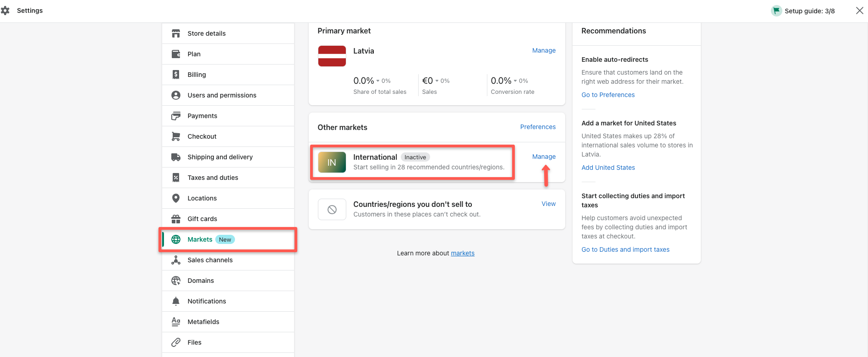Manage the Latvia primary market
The height and width of the screenshot is (357, 868).
coord(544,50)
